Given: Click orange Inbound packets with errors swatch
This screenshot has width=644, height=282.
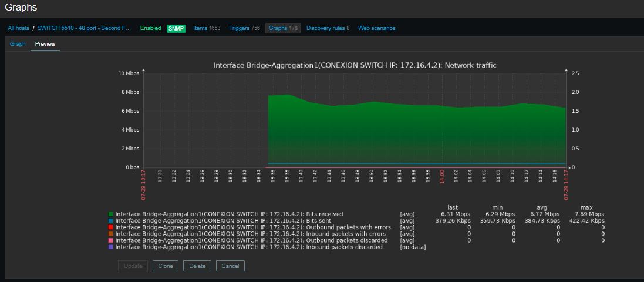Looking at the screenshot, I should coord(110,234).
